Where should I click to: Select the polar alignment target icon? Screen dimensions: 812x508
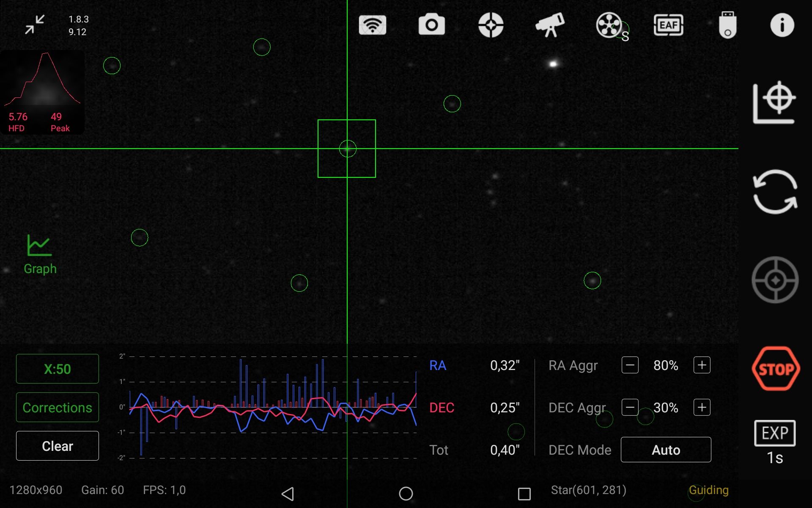pyautogui.click(x=774, y=102)
